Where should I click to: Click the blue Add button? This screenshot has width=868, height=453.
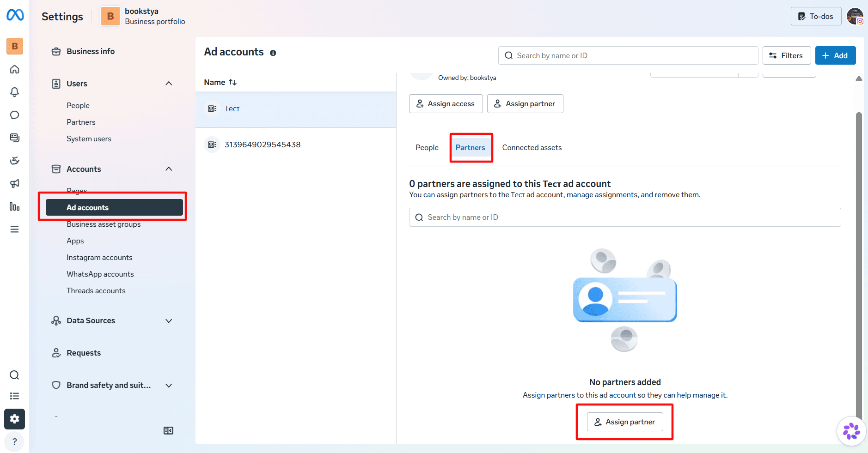[x=835, y=55]
